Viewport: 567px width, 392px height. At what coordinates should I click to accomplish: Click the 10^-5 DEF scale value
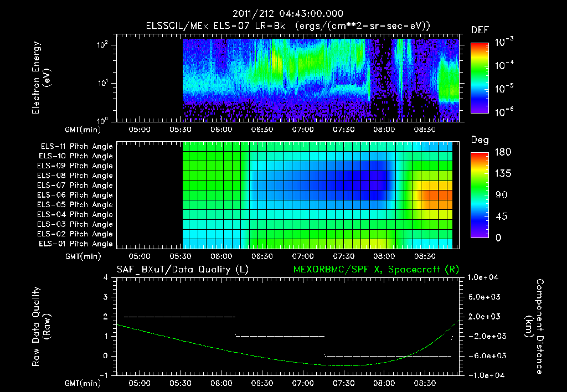pos(504,89)
